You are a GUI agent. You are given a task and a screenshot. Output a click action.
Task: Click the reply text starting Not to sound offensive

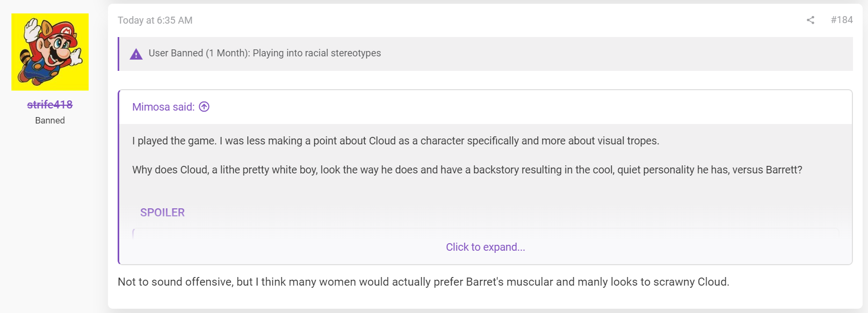coord(423,282)
